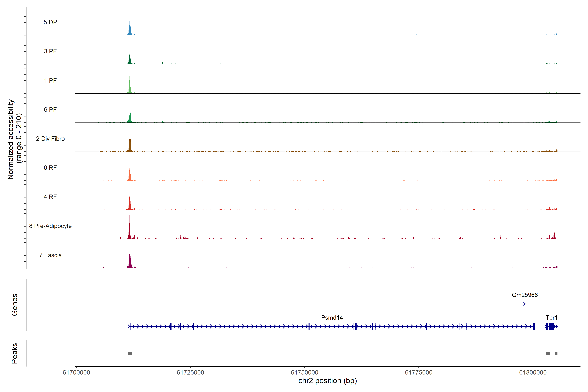Viewport: 588px width, 392px height.
Task: Click the 5 DP track label
Action: (50, 22)
